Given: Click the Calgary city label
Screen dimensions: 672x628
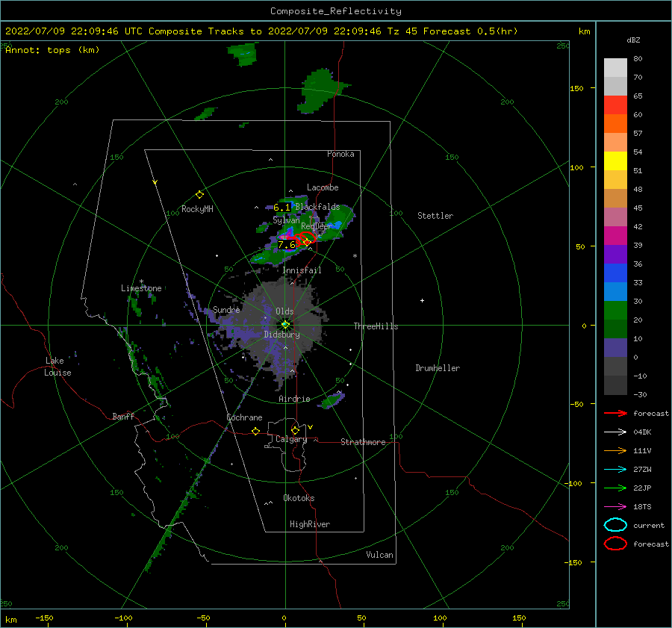Looking at the screenshot, I should point(291,439).
